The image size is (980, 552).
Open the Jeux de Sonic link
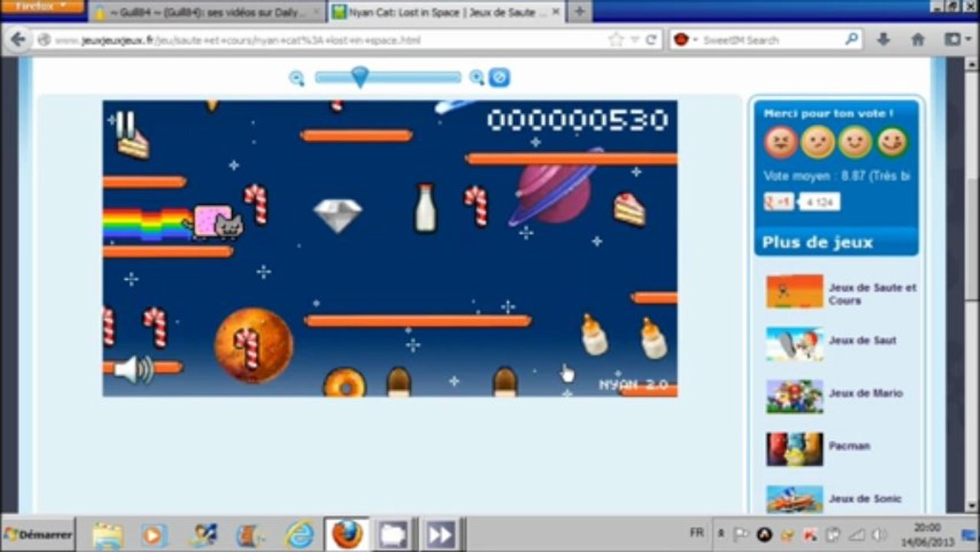865,498
